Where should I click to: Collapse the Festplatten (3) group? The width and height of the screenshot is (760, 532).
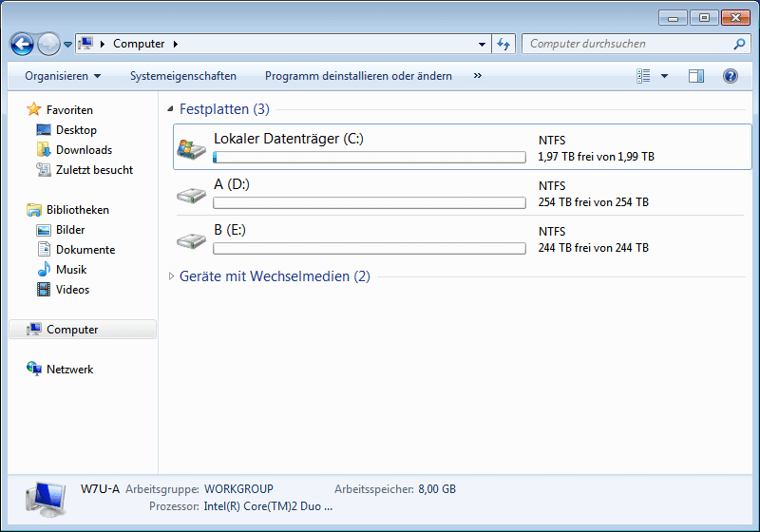[x=170, y=109]
